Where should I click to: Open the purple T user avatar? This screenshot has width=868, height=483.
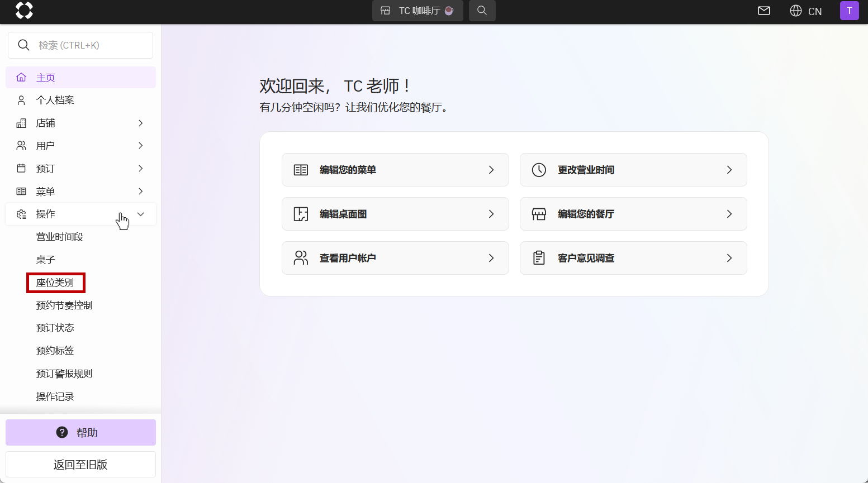click(849, 11)
